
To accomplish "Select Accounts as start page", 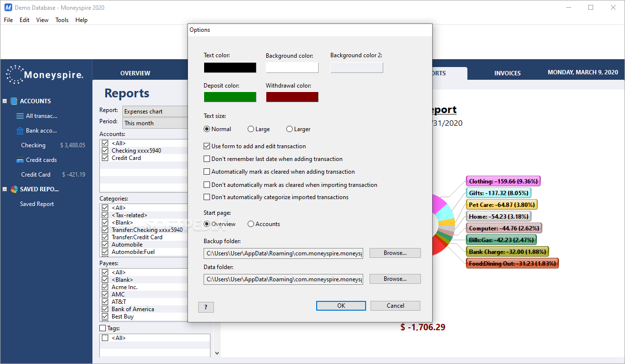I will (264, 224).
